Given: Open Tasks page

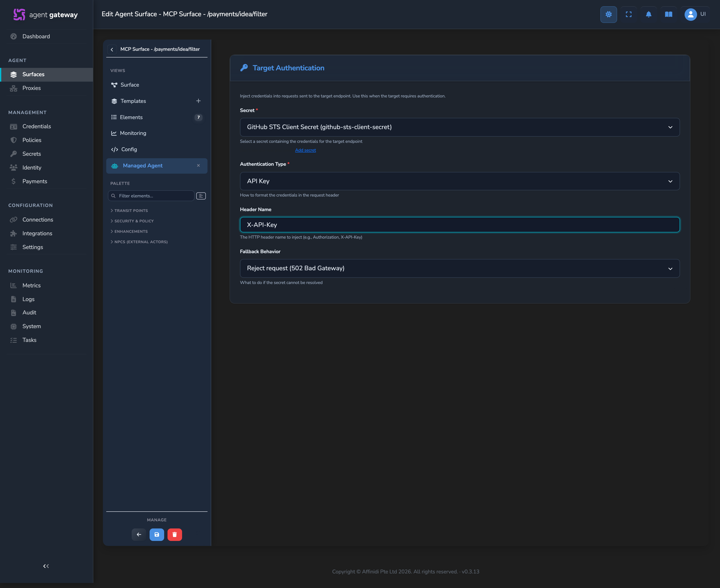Looking at the screenshot, I should [46, 340].
